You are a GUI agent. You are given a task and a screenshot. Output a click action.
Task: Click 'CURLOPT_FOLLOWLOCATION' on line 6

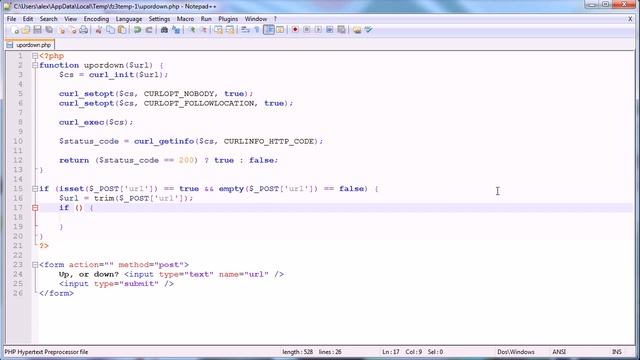(199, 103)
